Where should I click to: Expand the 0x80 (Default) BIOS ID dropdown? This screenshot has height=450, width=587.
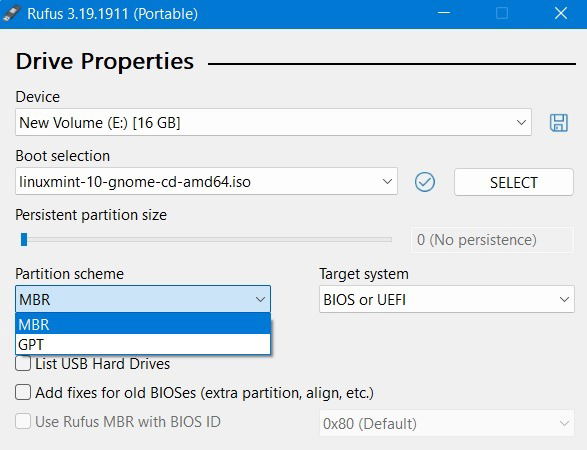coord(447,423)
